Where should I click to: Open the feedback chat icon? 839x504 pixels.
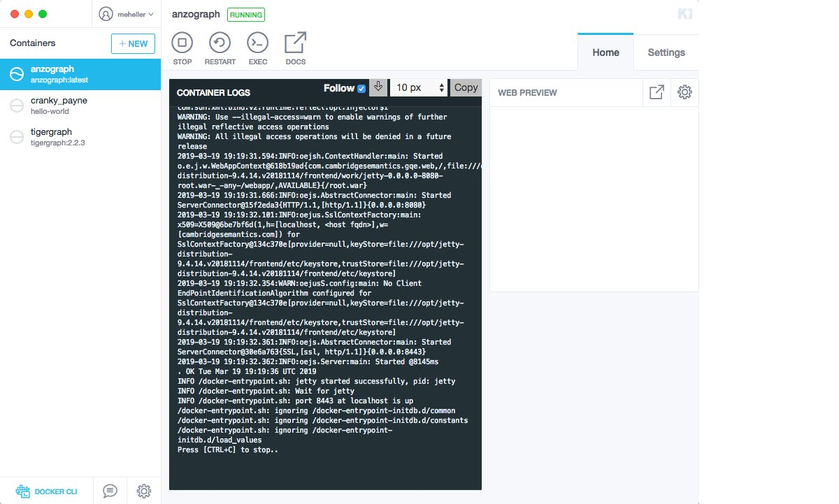(x=110, y=491)
